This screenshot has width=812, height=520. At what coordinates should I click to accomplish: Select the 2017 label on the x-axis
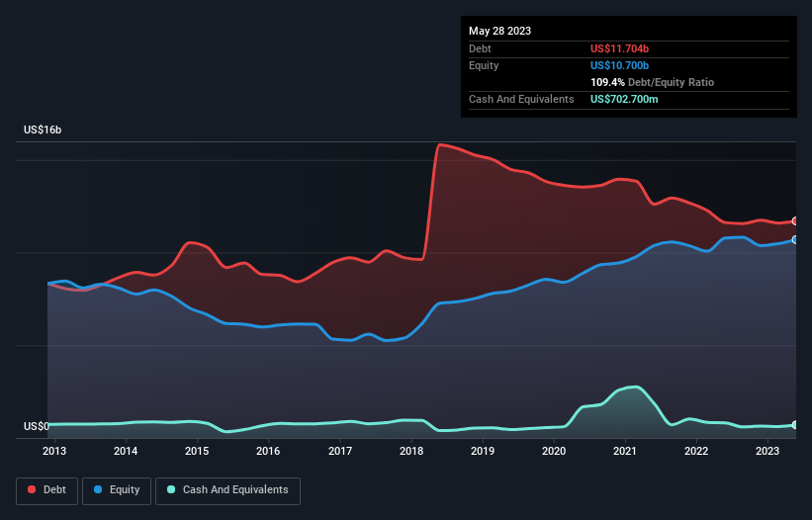coord(340,451)
